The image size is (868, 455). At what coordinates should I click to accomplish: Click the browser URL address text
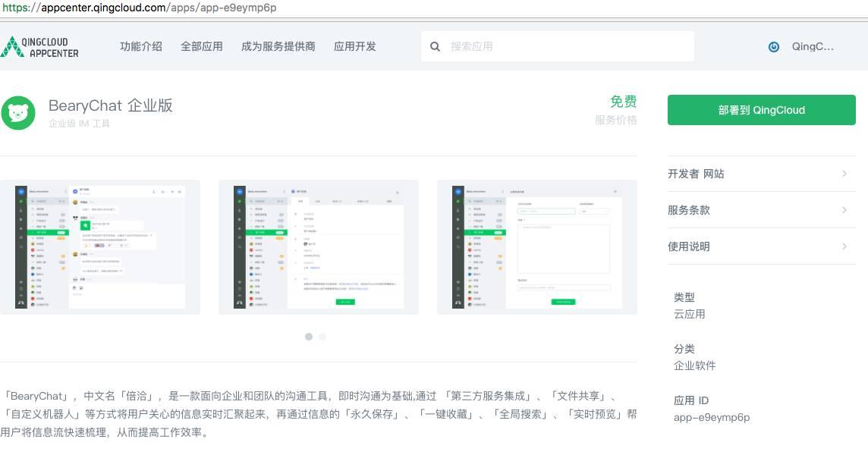pyautogui.click(x=140, y=8)
